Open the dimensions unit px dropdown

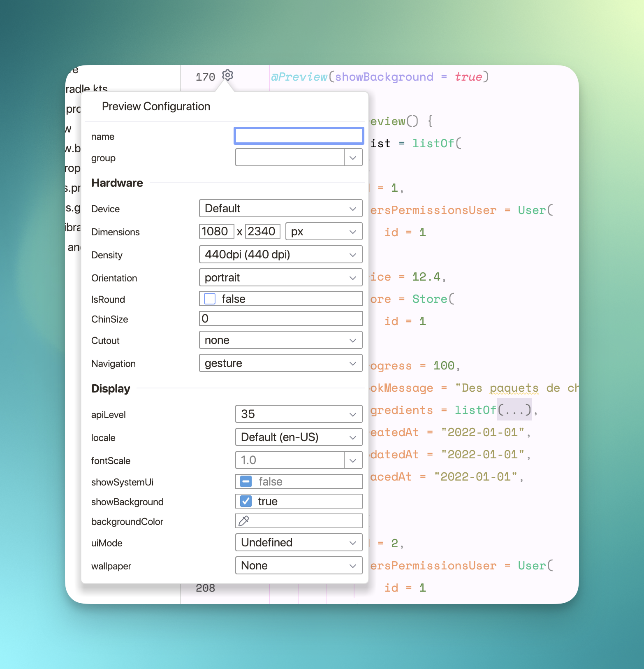tap(323, 232)
